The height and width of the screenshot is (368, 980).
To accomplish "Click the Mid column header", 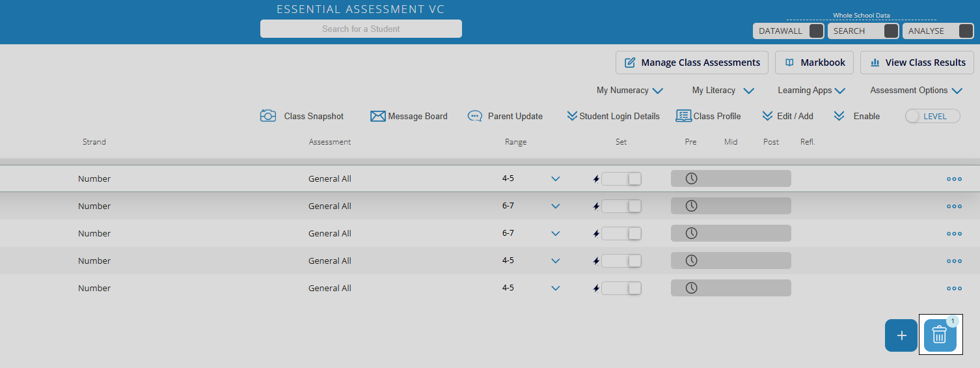I will [x=731, y=142].
